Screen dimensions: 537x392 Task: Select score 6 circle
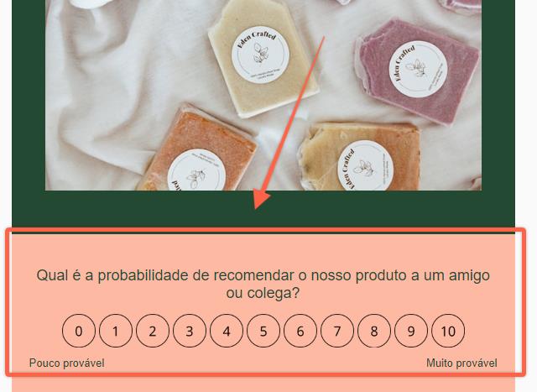300,331
